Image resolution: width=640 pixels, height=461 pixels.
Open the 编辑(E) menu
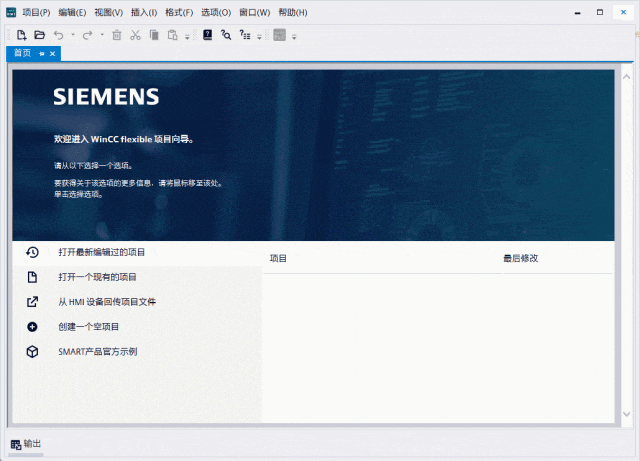coord(72,13)
